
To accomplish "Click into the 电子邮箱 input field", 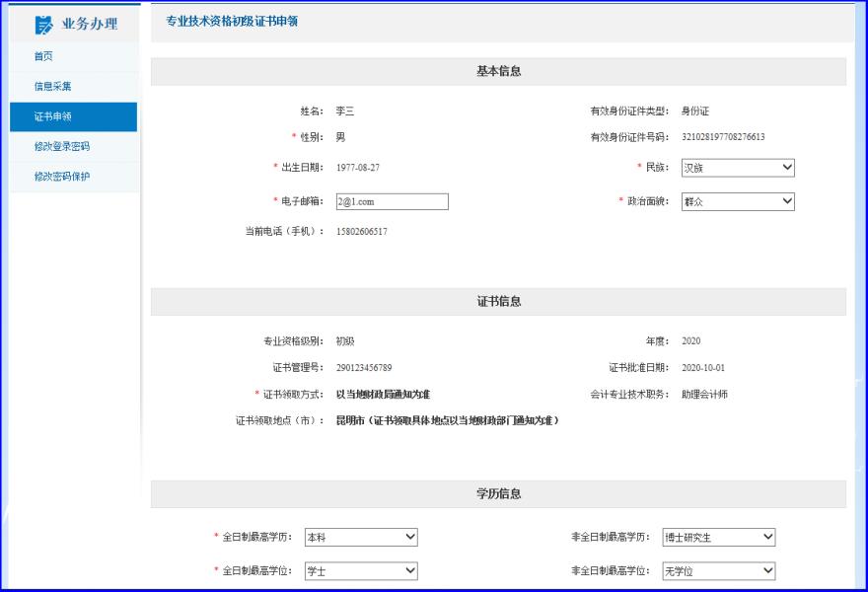I will click(x=392, y=201).
